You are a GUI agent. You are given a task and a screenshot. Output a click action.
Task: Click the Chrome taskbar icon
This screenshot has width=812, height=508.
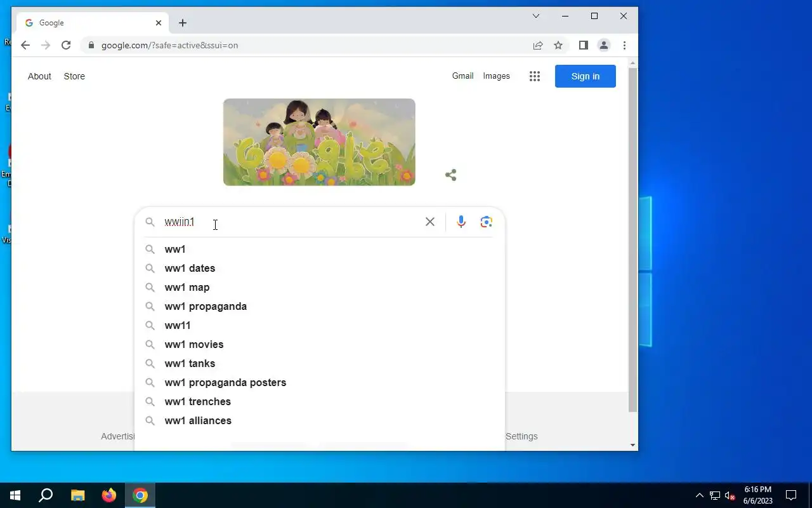pyautogui.click(x=140, y=495)
